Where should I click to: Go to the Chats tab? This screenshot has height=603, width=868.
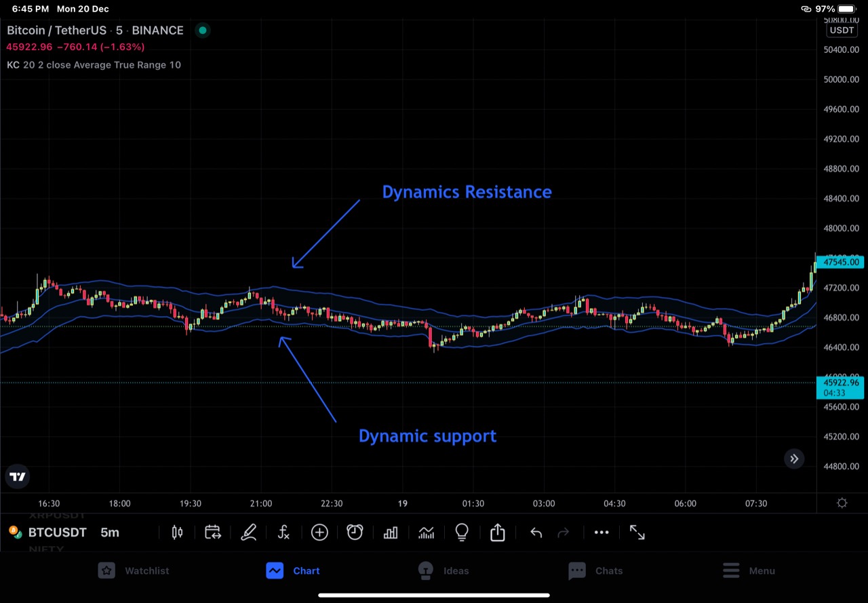(x=595, y=570)
